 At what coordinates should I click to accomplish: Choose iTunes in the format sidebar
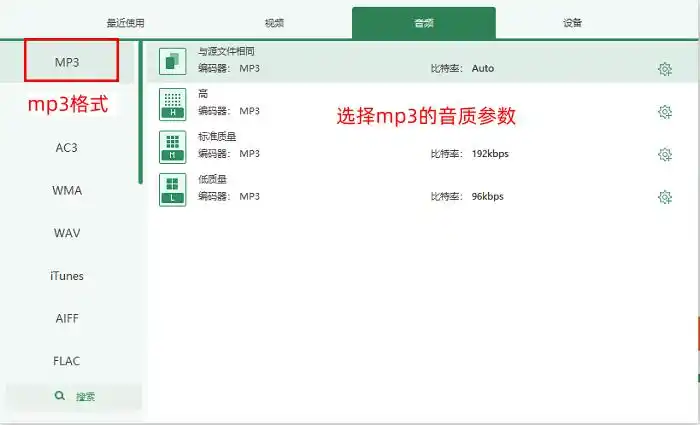click(67, 276)
